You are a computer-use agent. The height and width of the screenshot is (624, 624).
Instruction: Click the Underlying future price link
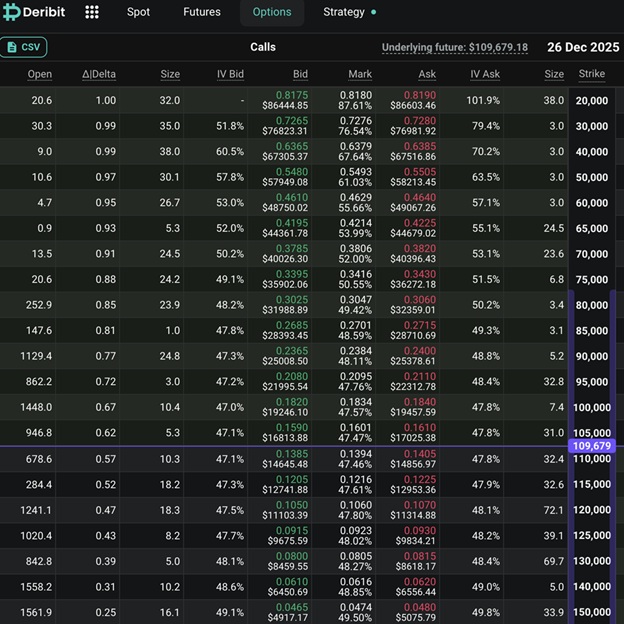pyautogui.click(x=454, y=47)
